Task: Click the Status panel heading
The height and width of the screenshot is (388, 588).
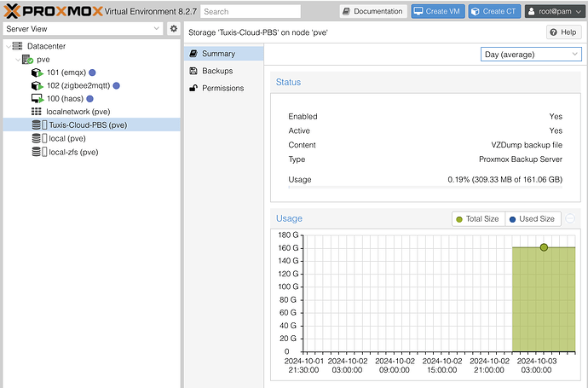Action: (x=288, y=82)
